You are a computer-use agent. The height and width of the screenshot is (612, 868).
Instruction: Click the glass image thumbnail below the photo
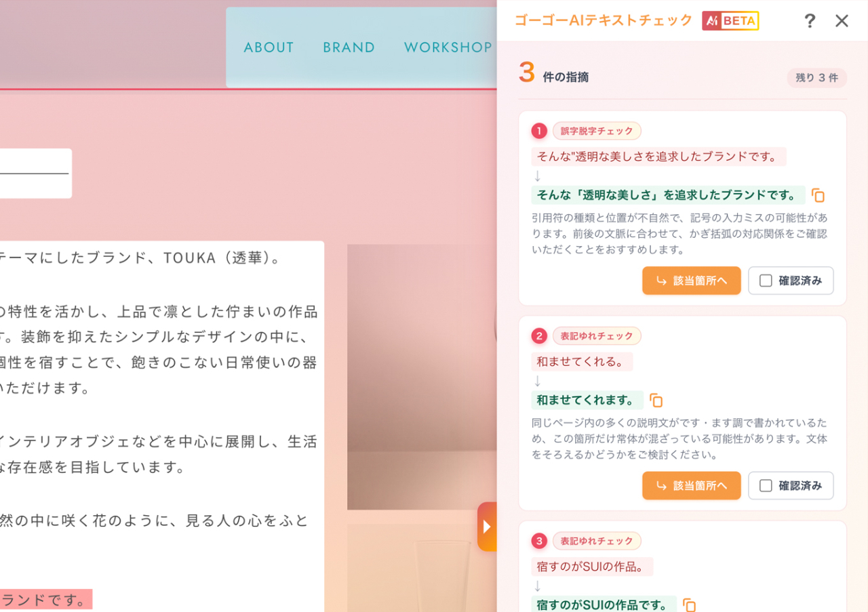click(422, 568)
